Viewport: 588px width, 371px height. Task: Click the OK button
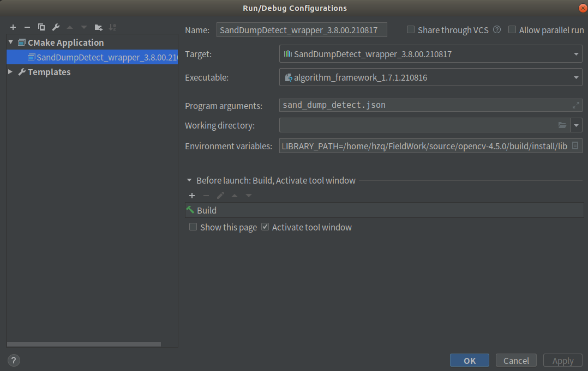point(469,360)
